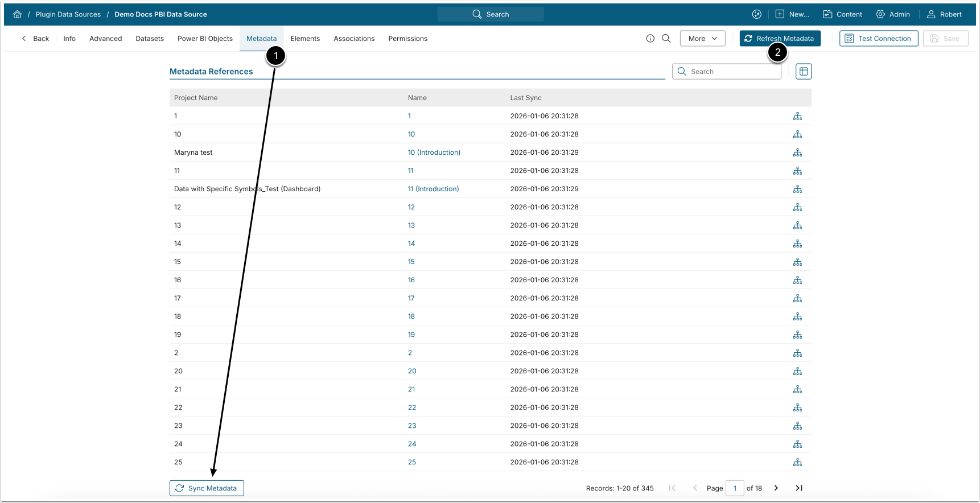Click the AI assistant icon in header
Viewport: 980px width, 503px height.
coord(756,14)
